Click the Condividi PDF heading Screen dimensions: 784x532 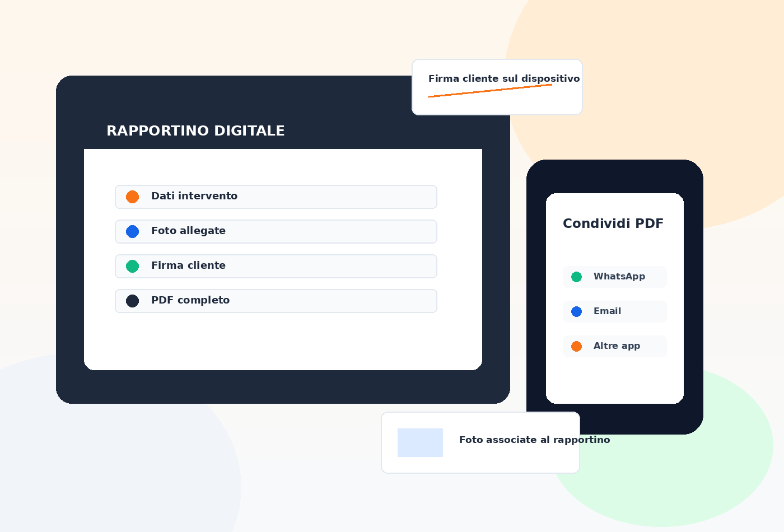[613, 223]
